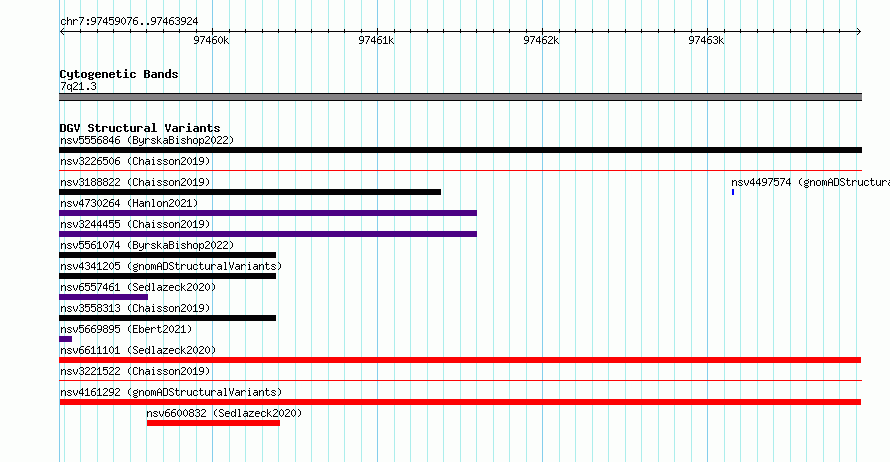Select the thick red nsv4161292 bar
This screenshot has width=890, height=462.
coord(460,402)
